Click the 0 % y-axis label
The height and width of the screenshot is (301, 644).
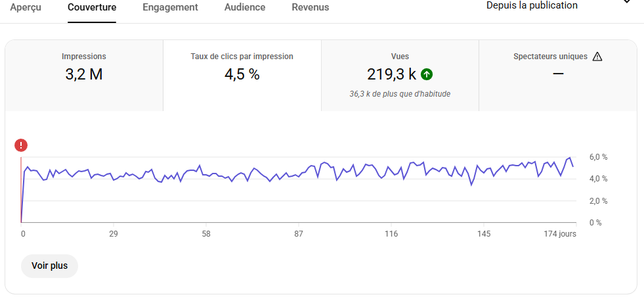pyautogui.click(x=595, y=223)
